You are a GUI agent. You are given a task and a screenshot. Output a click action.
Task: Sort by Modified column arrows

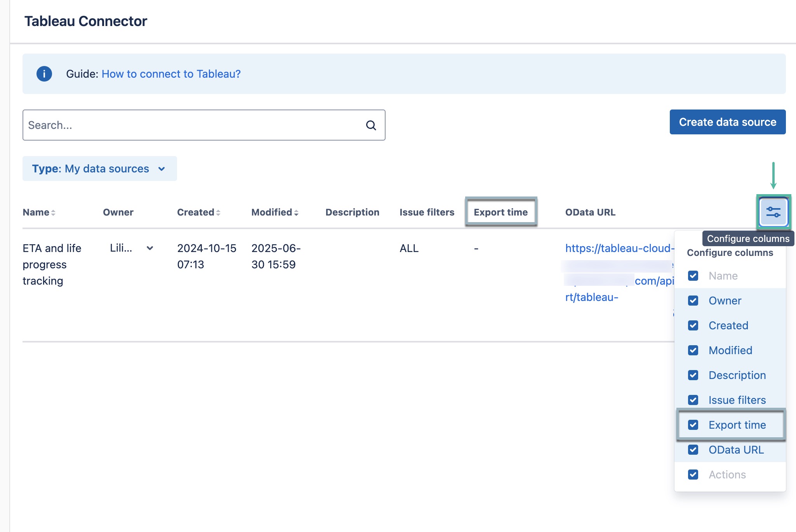pyautogui.click(x=296, y=213)
